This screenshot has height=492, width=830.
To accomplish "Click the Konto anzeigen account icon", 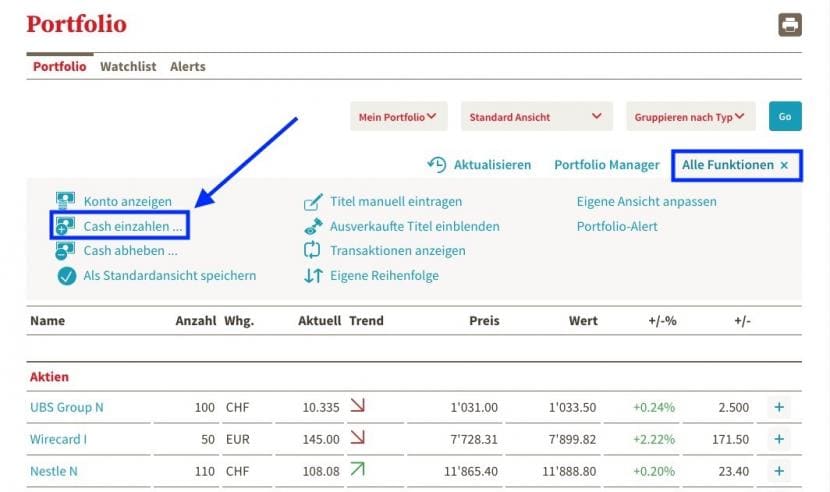I will click(66, 201).
